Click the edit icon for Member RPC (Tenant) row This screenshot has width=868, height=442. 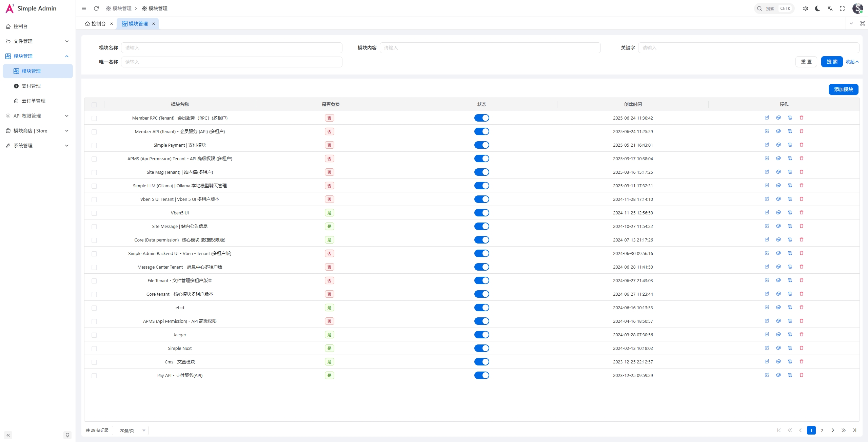767,118
